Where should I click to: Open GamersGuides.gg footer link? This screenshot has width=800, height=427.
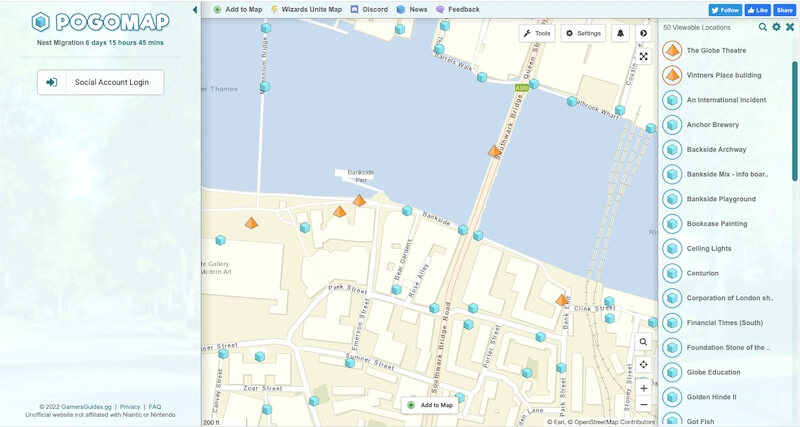[x=86, y=407]
